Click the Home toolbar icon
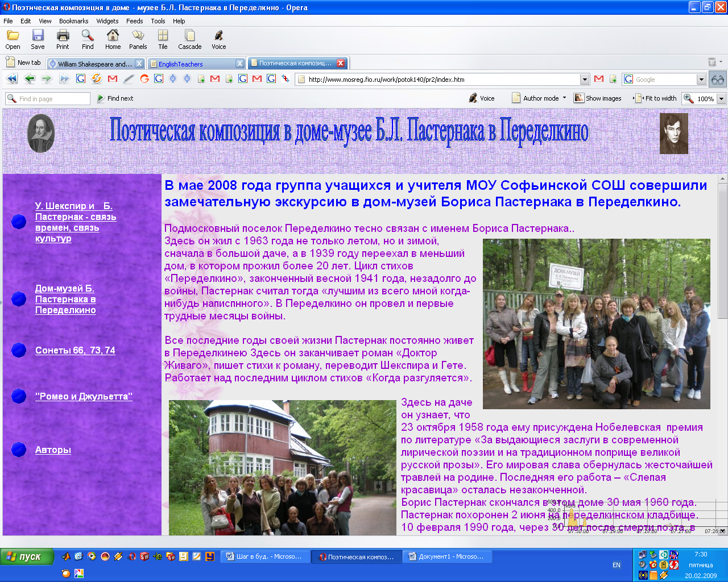This screenshot has height=582, width=728. pos(113,39)
